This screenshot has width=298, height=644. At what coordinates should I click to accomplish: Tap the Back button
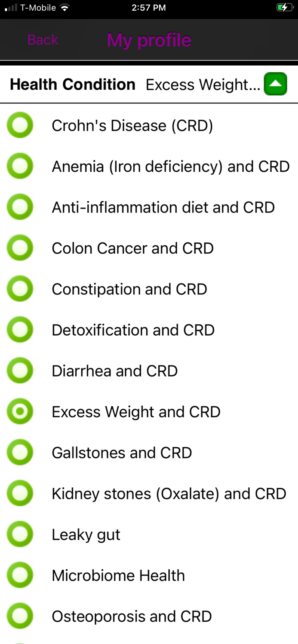click(42, 40)
